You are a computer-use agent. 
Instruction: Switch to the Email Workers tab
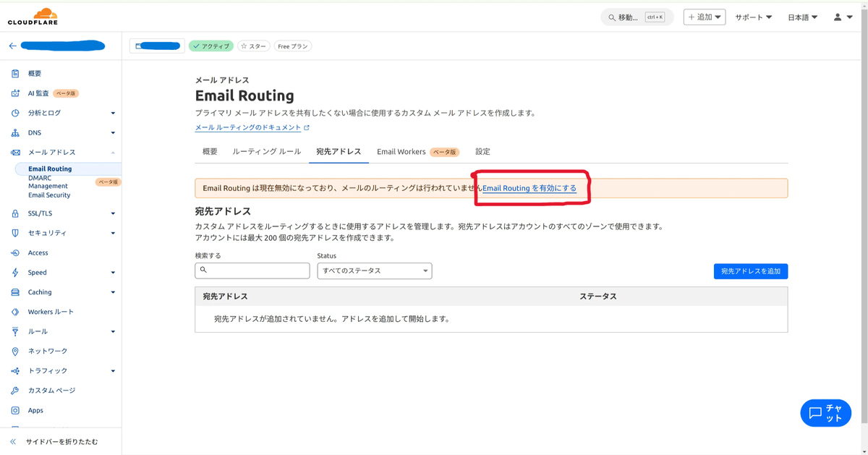pyautogui.click(x=417, y=151)
